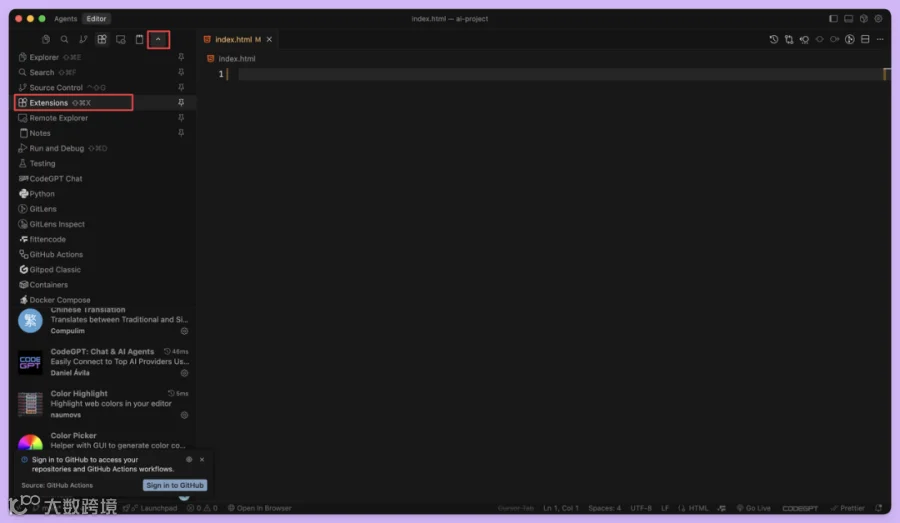Open Color Highlight extension entry
Screen dimensions: 900x523
(x=103, y=404)
